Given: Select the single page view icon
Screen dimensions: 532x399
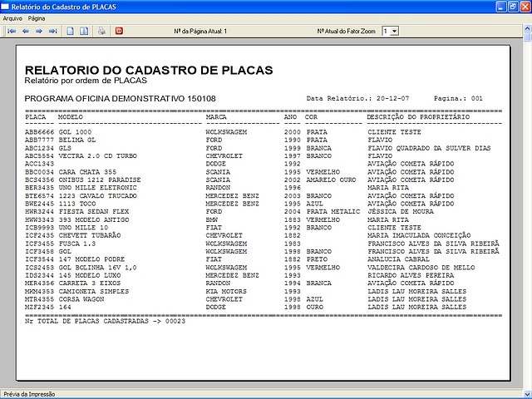Looking at the screenshot, I should point(70,32).
